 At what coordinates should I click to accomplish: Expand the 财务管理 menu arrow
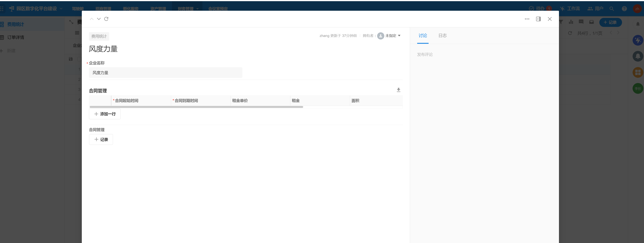click(x=198, y=9)
